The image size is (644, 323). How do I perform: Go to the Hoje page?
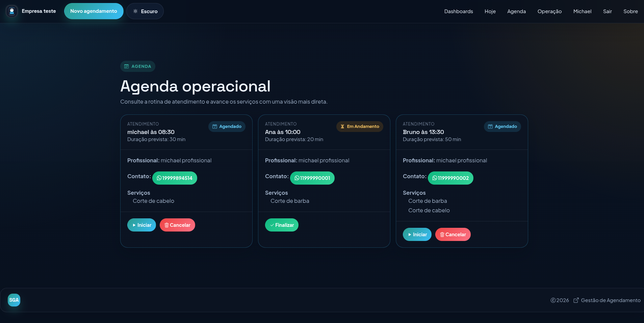(x=490, y=11)
